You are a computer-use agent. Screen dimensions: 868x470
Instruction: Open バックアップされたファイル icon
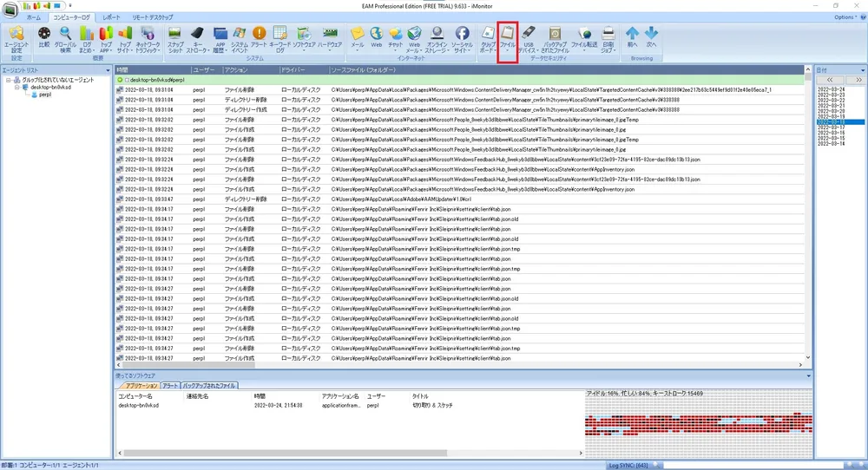(x=555, y=39)
